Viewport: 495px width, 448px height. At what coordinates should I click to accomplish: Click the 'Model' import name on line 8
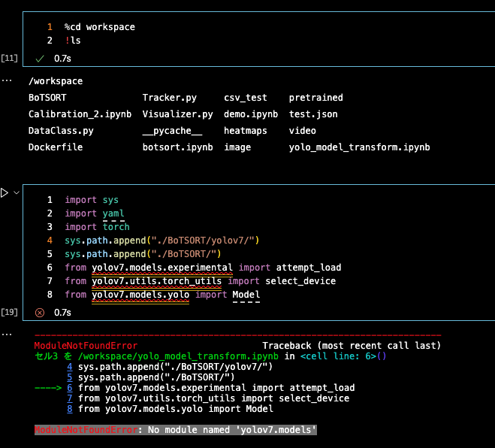point(246,295)
